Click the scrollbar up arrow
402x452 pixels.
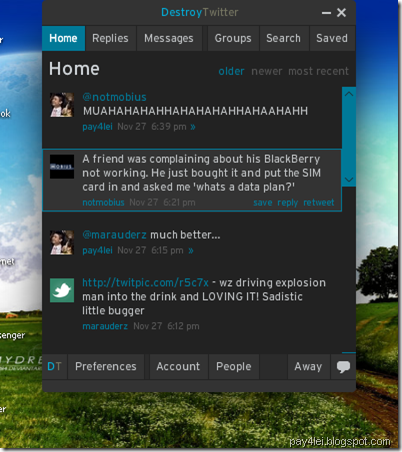tap(349, 94)
